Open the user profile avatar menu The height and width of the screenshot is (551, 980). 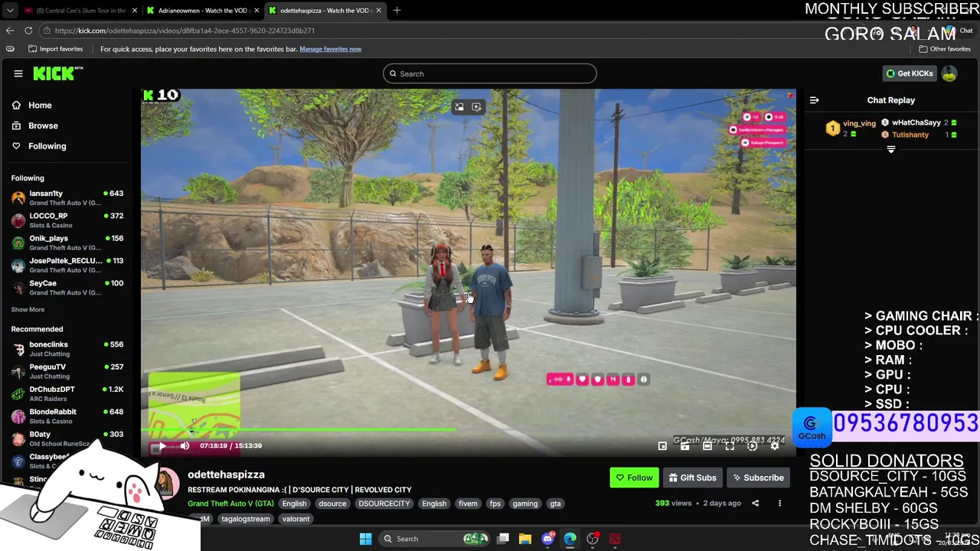click(x=949, y=73)
